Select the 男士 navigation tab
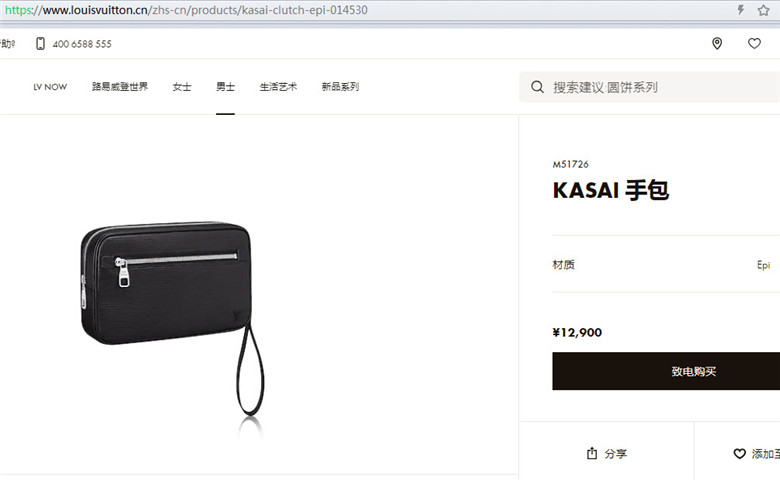 point(225,87)
